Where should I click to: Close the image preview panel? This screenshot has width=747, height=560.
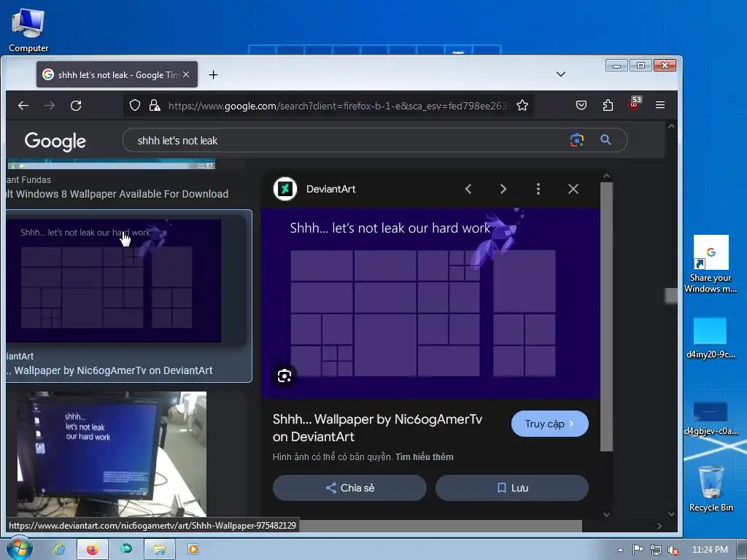click(573, 189)
